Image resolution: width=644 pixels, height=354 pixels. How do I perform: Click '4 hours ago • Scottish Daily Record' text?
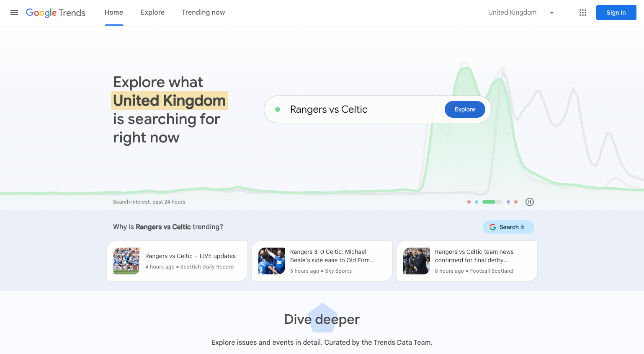190,267
